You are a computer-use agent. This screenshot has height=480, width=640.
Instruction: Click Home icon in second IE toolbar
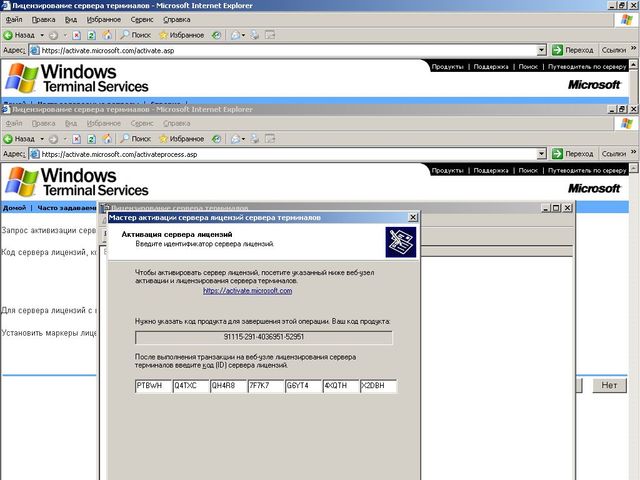[107, 139]
